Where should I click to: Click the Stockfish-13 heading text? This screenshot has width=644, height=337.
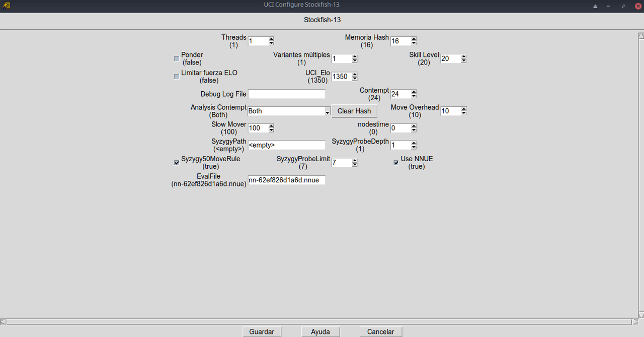(322, 20)
